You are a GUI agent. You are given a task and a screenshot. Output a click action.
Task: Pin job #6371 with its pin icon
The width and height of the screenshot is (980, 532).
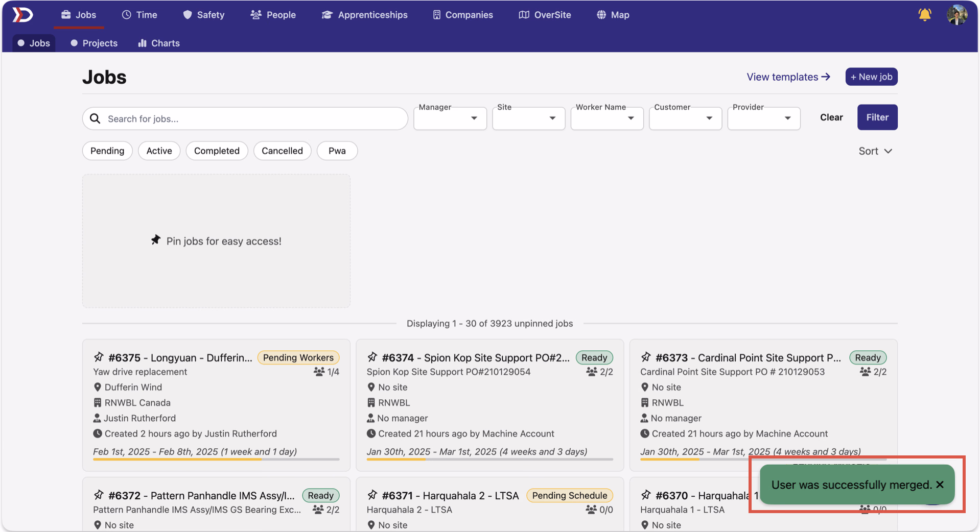372,495
